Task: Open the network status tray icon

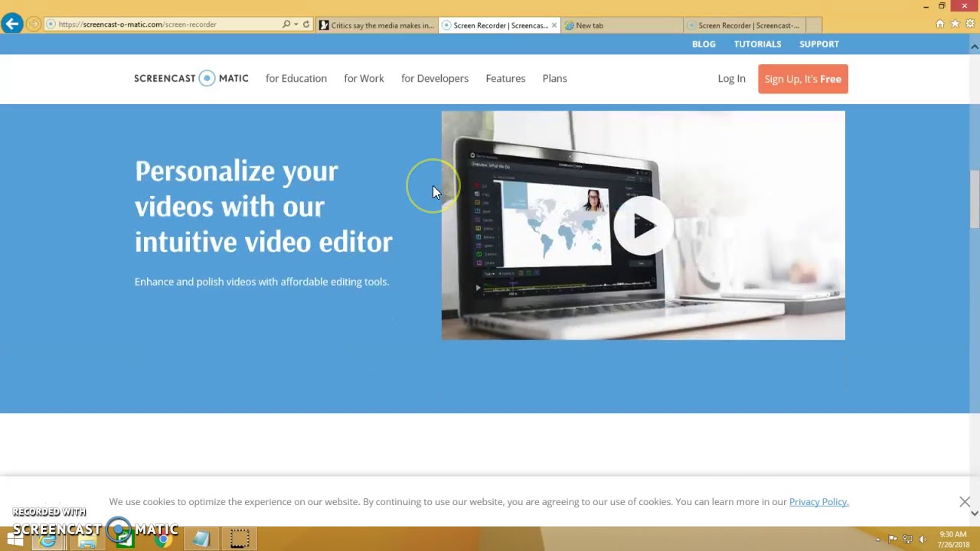Action: pos(907,540)
